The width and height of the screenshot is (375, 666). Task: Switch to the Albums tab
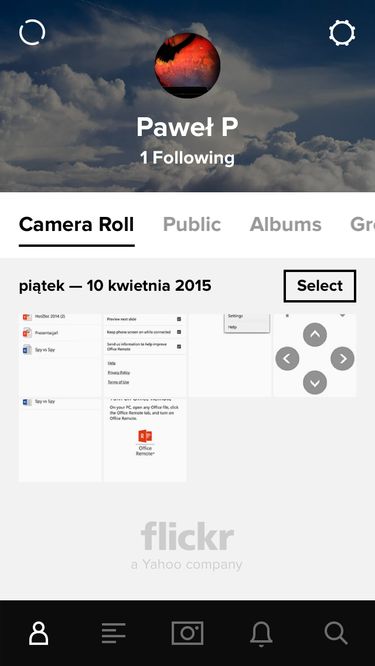[x=285, y=224]
